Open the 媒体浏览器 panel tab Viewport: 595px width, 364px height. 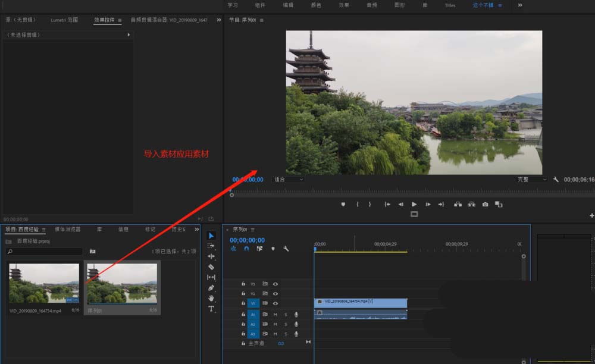click(x=67, y=229)
